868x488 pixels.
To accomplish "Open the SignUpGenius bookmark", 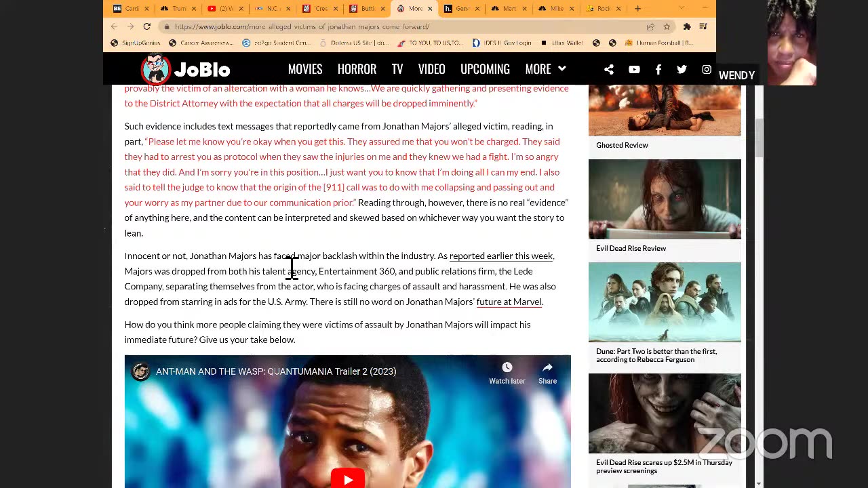I will [135, 43].
